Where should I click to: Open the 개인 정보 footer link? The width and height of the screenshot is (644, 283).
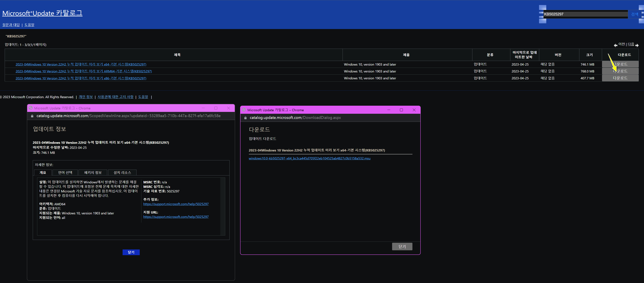pos(86,97)
